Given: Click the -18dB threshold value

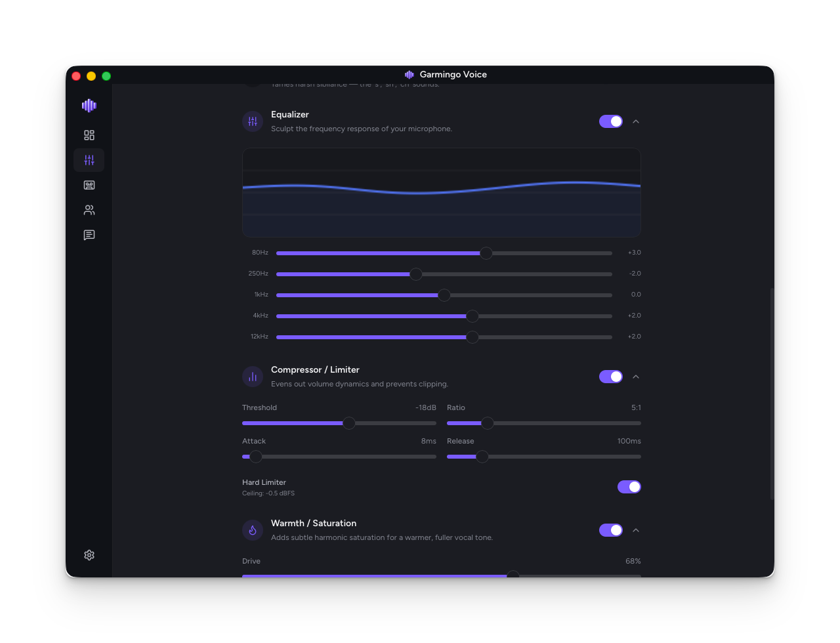Looking at the screenshot, I should pyautogui.click(x=426, y=407).
